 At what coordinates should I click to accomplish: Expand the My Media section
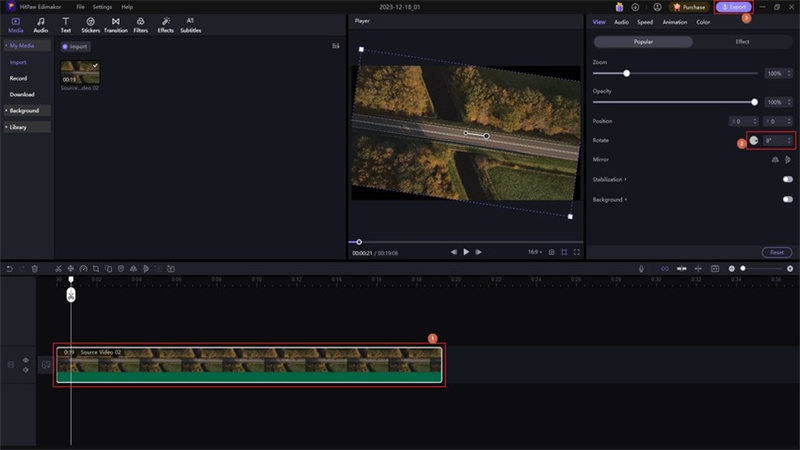27,45
